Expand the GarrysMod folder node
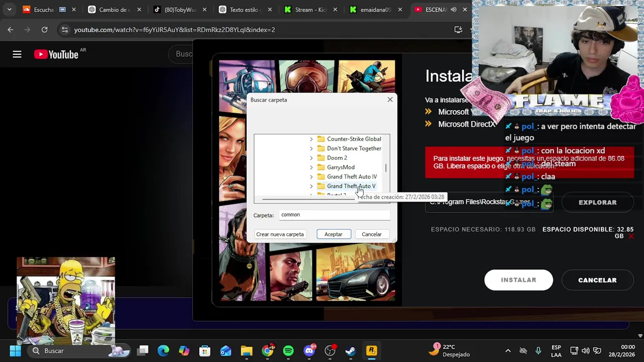 tap(311, 167)
